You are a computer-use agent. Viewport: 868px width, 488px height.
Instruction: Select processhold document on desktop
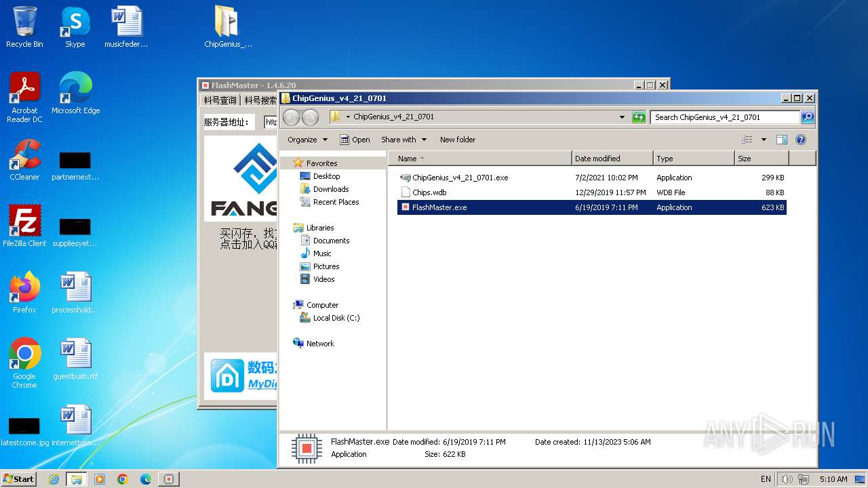(75, 293)
